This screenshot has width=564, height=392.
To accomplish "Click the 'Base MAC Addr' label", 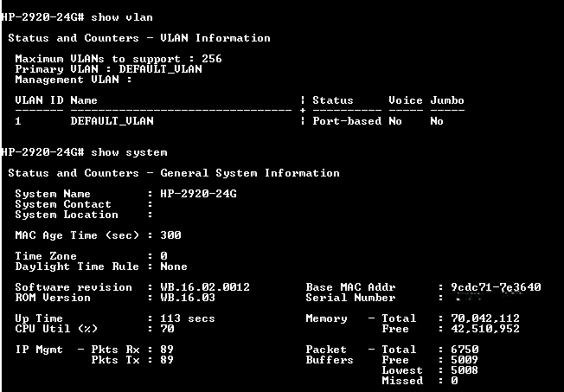I will click(350, 287).
